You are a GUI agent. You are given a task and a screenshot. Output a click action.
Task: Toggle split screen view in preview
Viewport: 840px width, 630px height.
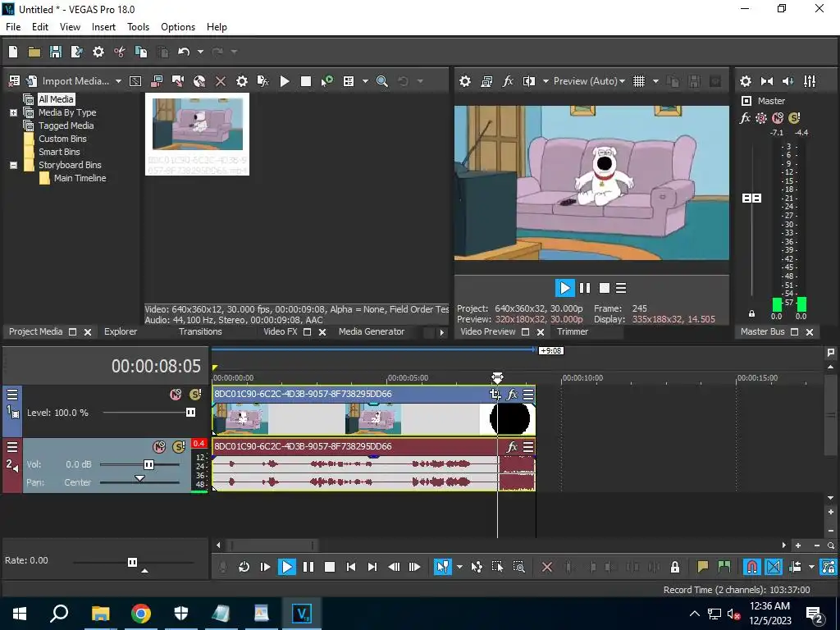529,81
